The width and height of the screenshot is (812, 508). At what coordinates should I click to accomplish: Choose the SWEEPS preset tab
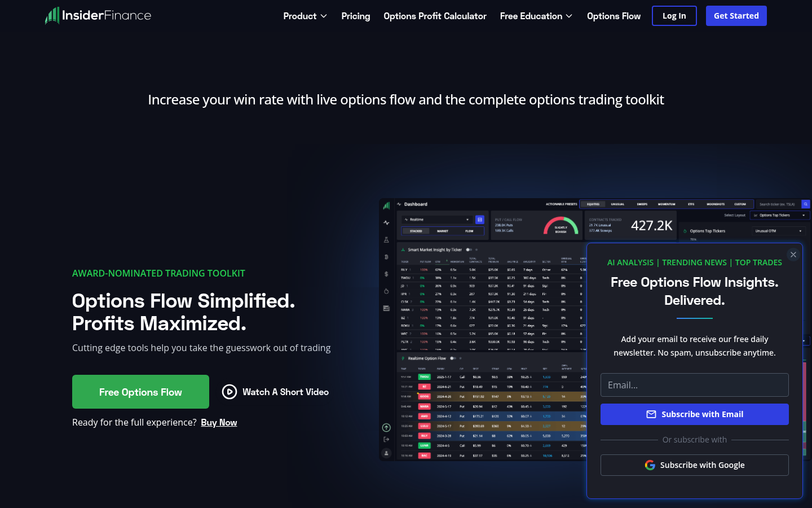(x=642, y=204)
